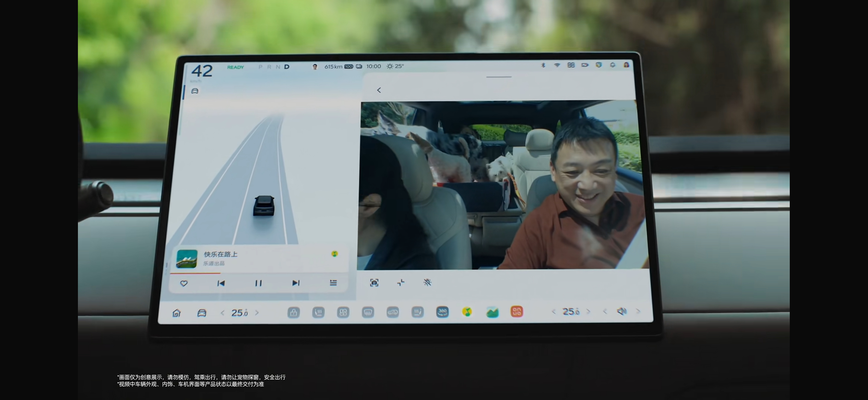Open the song playlist queue
868x400 pixels.
[333, 283]
